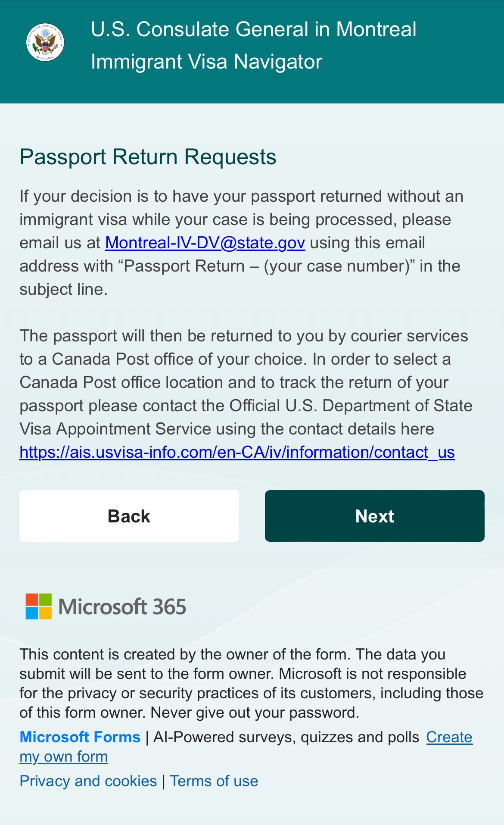
Task: Click 'AI-Powered surveys, quizzes and polls' text
Action: coord(286,737)
